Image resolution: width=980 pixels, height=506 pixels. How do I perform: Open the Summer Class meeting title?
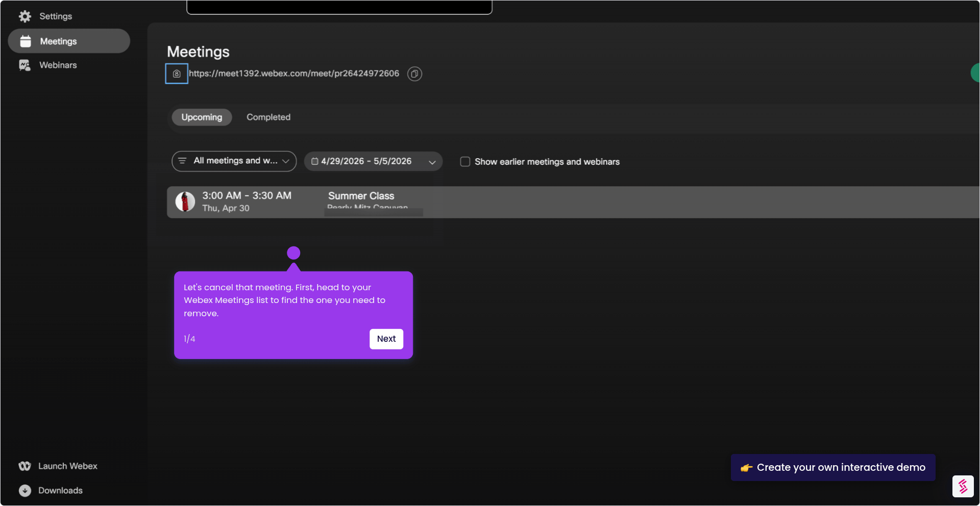[x=361, y=196]
